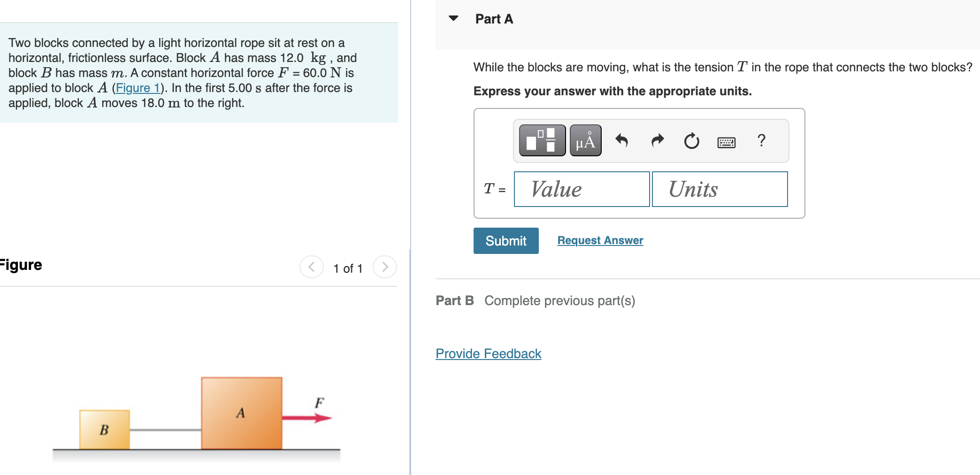980x475 pixels.
Task: Click the Units input field
Action: coord(720,189)
